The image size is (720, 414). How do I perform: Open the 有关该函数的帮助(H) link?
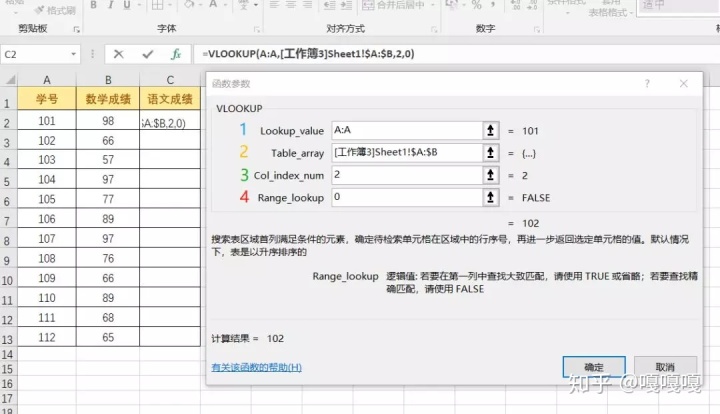point(256,367)
